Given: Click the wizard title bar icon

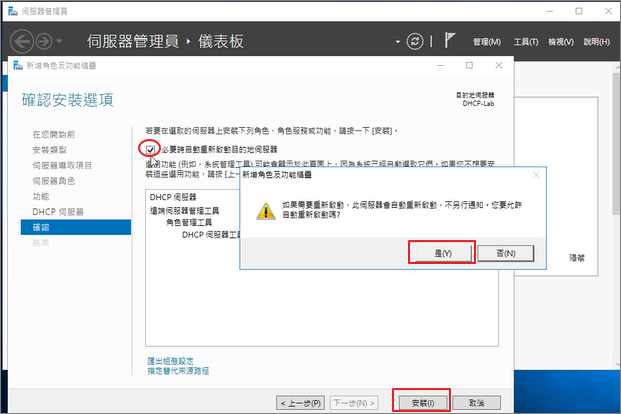Looking at the screenshot, I should click(18, 65).
